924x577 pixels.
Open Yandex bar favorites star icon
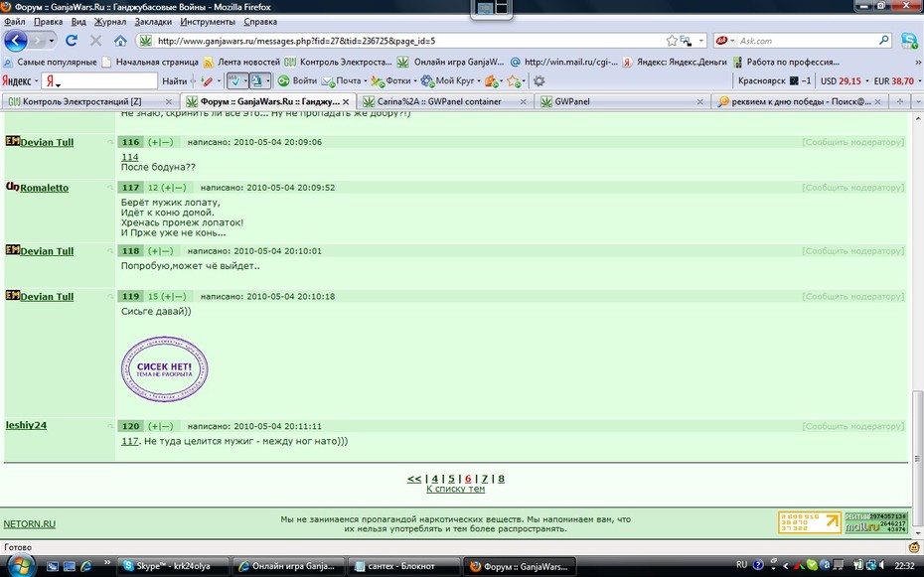click(514, 80)
